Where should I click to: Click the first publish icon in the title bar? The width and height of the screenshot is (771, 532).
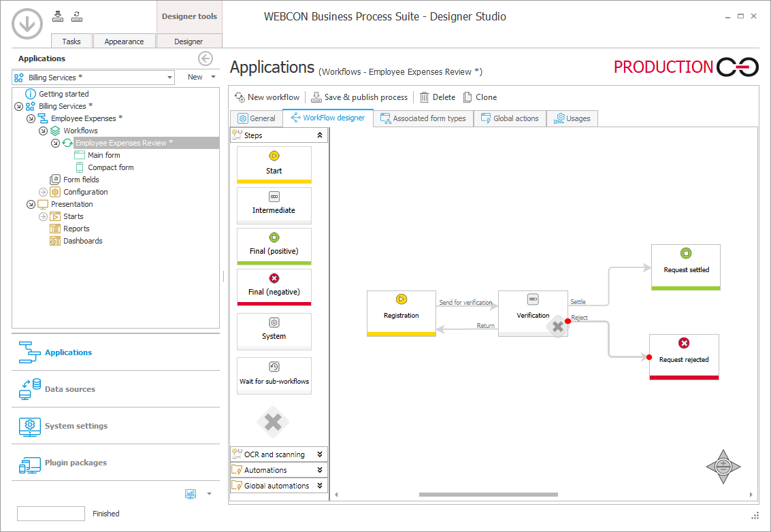point(58,17)
